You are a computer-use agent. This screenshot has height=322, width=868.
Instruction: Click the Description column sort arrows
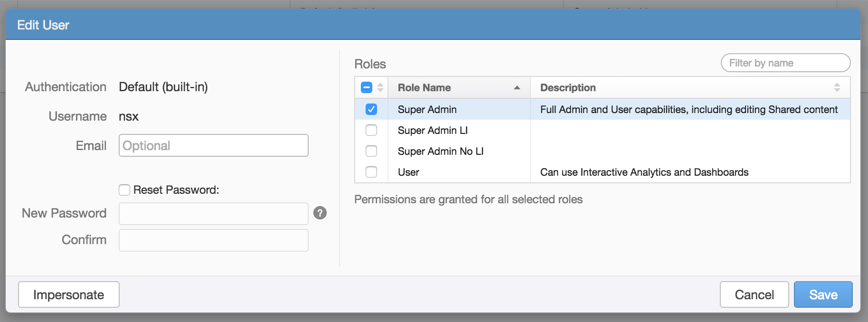[x=837, y=88]
